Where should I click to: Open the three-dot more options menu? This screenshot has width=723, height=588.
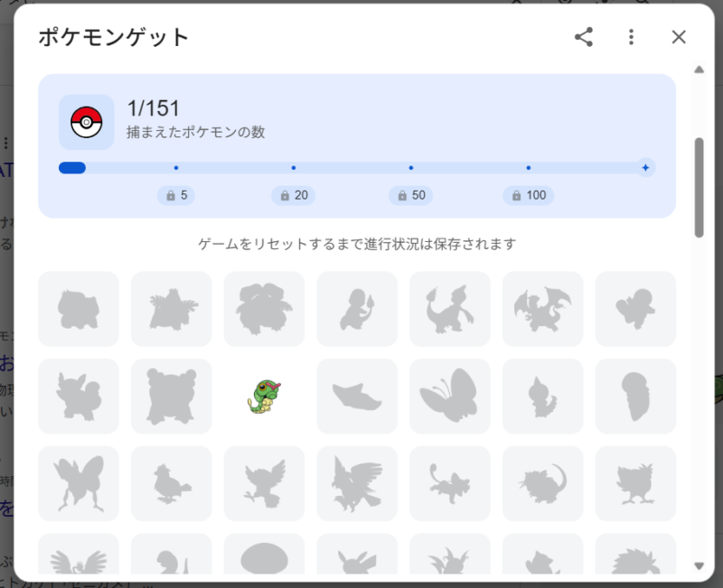tap(631, 37)
